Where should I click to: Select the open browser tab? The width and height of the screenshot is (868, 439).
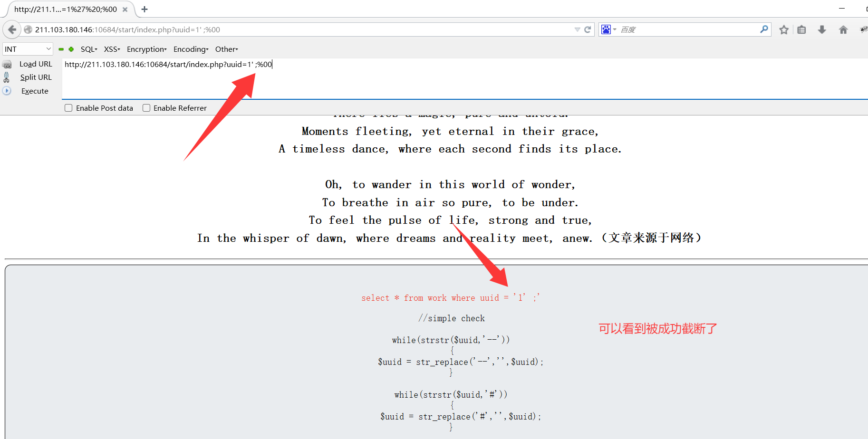(70, 10)
